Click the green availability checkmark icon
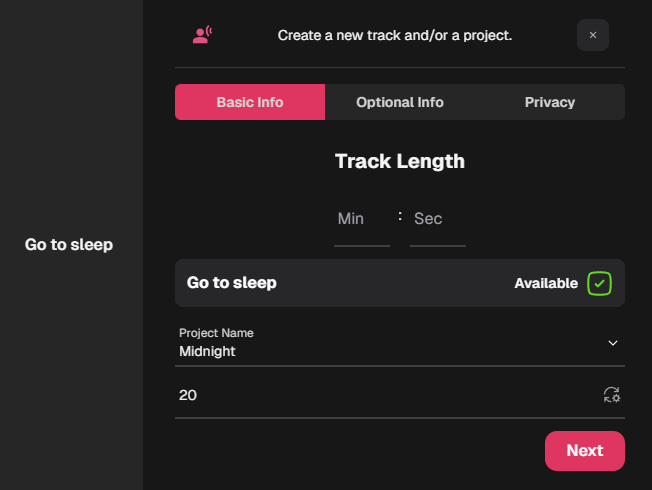This screenshot has height=490, width=652. tap(599, 283)
